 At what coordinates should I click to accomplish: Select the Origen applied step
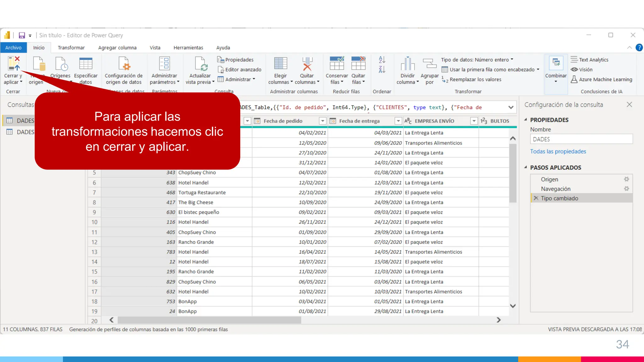pyautogui.click(x=581, y=179)
